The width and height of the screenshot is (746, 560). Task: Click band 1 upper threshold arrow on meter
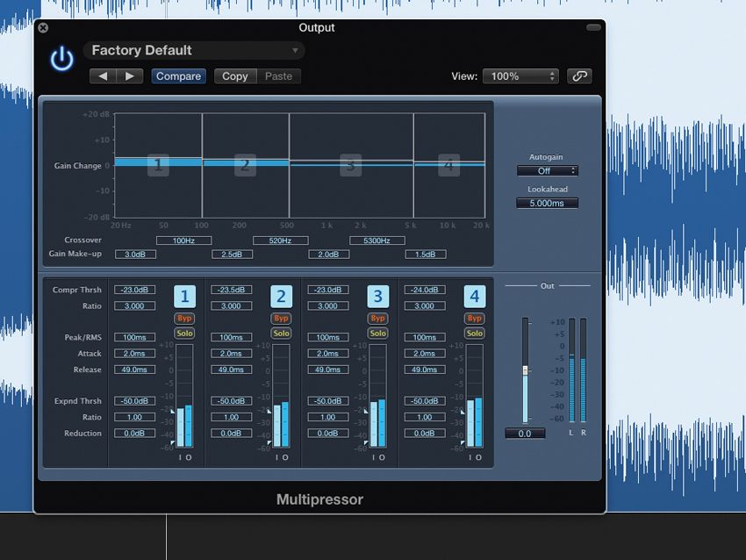(x=173, y=411)
